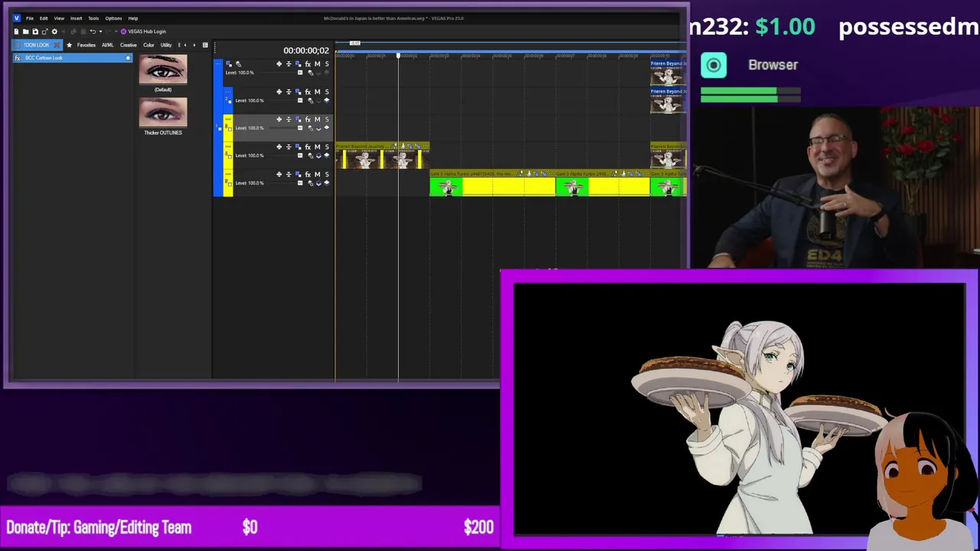Solo the highlighted track 3

[x=327, y=119]
